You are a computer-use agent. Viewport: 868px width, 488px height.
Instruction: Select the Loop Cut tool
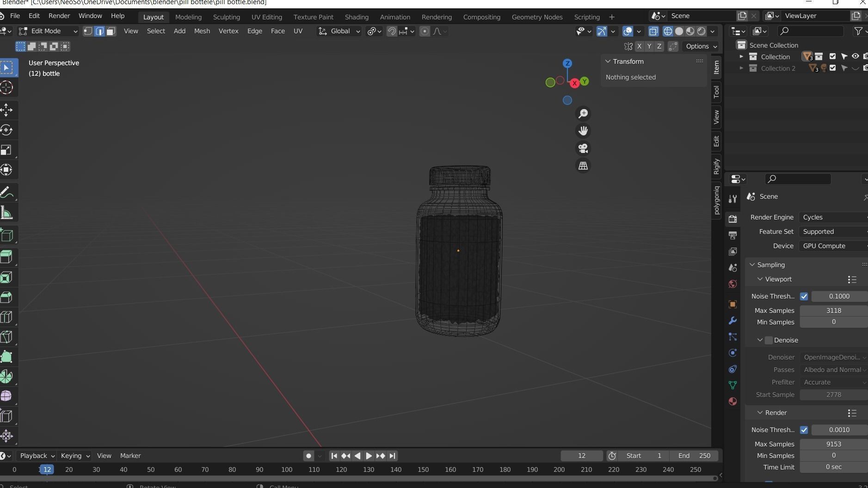click(x=7, y=317)
